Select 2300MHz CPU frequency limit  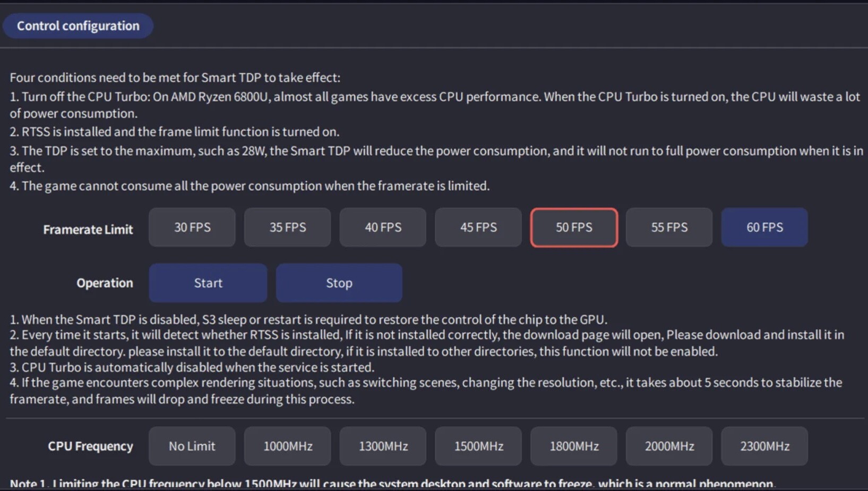click(764, 446)
